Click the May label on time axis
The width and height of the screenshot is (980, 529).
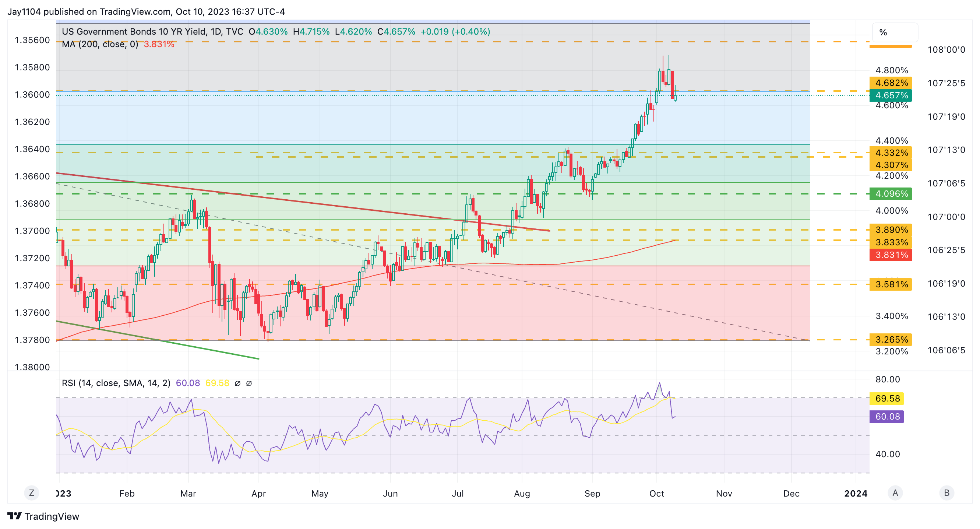(320, 494)
